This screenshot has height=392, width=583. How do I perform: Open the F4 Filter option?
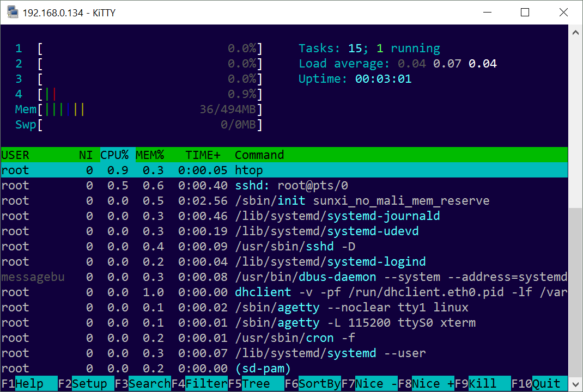coord(199,384)
